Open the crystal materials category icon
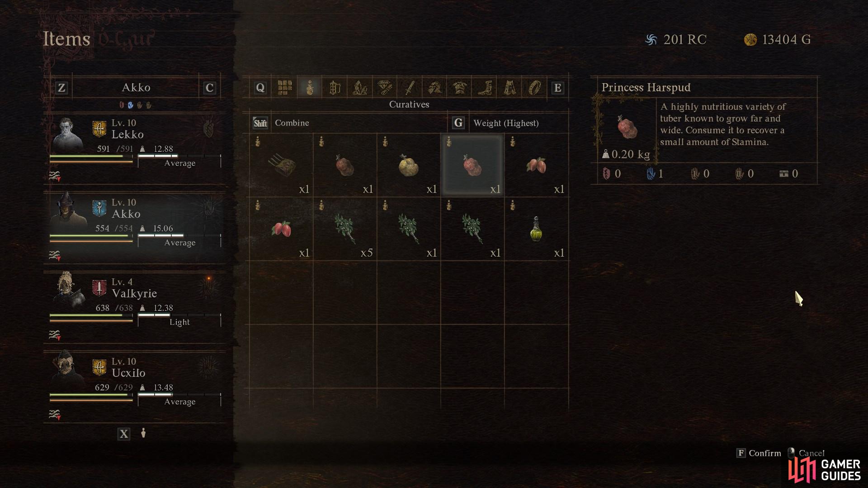The width and height of the screenshot is (868, 488). coord(359,87)
